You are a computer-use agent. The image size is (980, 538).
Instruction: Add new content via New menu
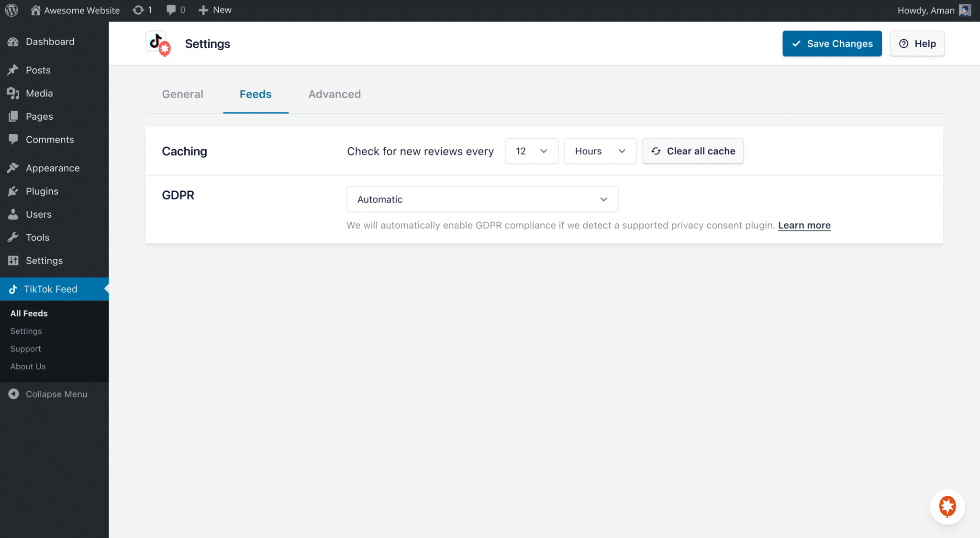pos(215,10)
